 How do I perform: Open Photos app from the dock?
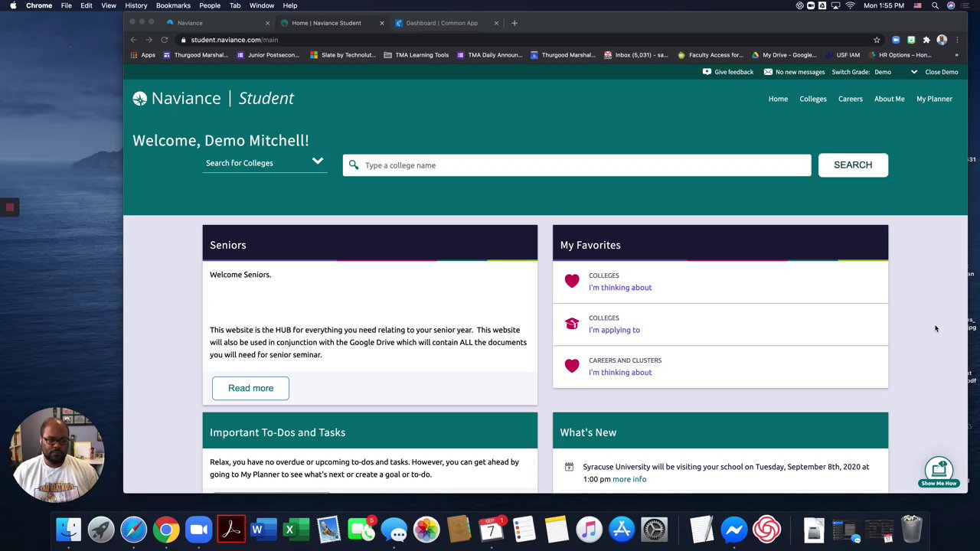(426, 530)
